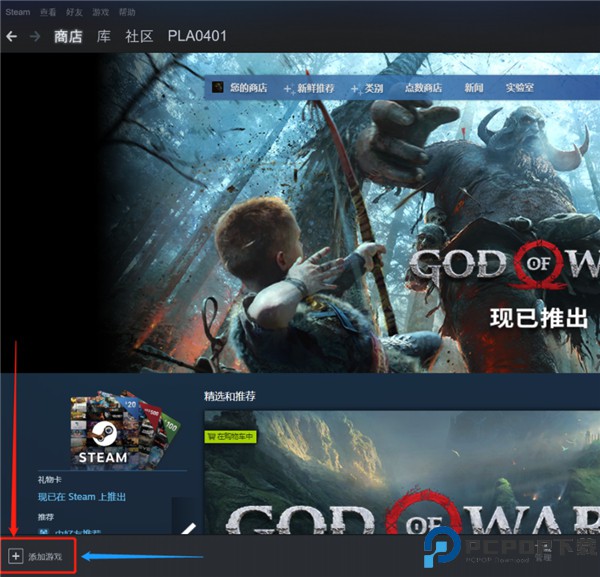
Task: Click the 点数商店 link
Action: (x=422, y=88)
